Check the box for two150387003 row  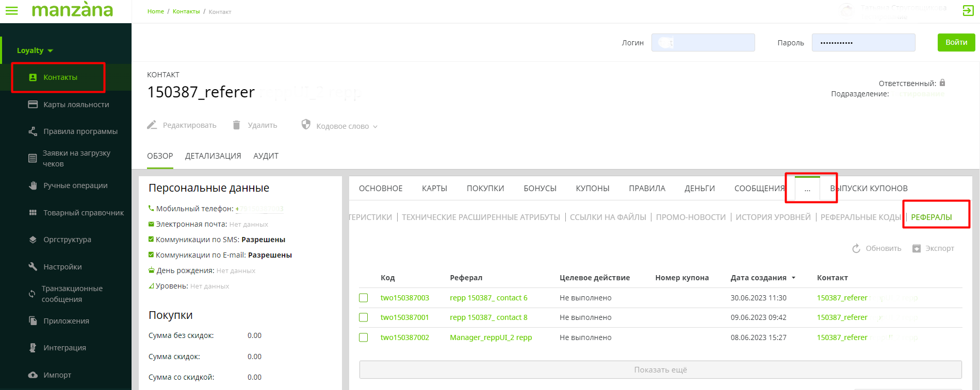364,298
